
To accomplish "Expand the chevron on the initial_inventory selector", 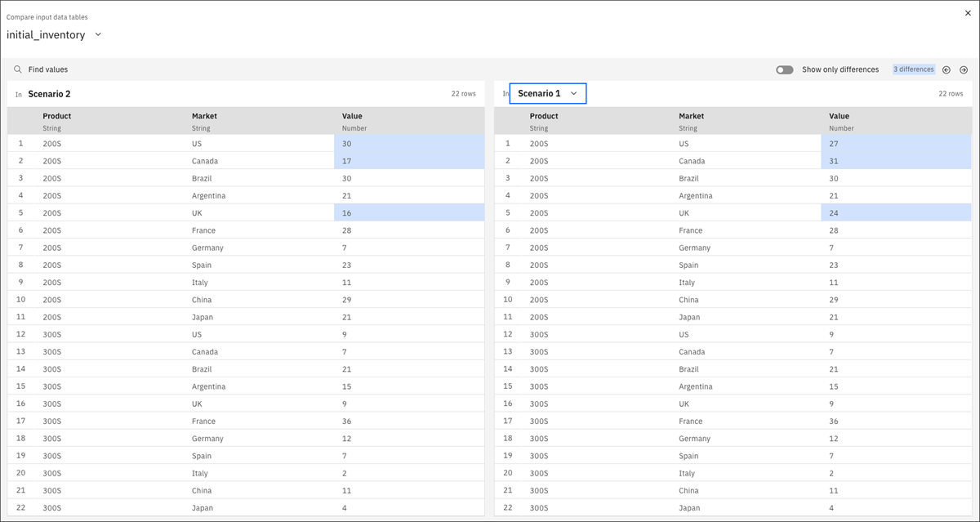I will click(x=97, y=34).
